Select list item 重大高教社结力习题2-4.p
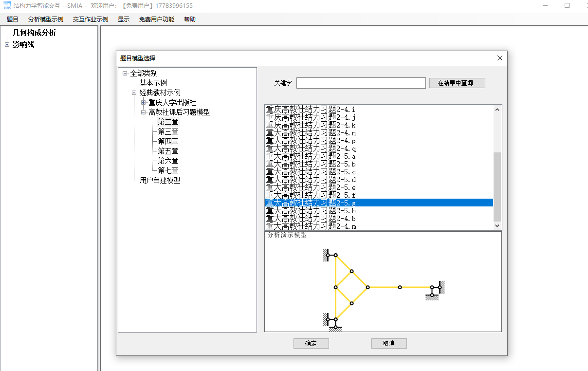 [x=379, y=141]
